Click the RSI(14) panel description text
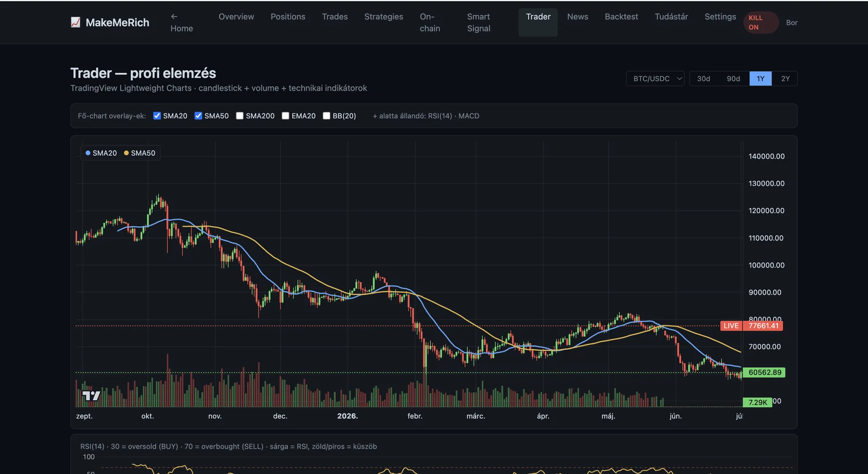 click(228, 446)
